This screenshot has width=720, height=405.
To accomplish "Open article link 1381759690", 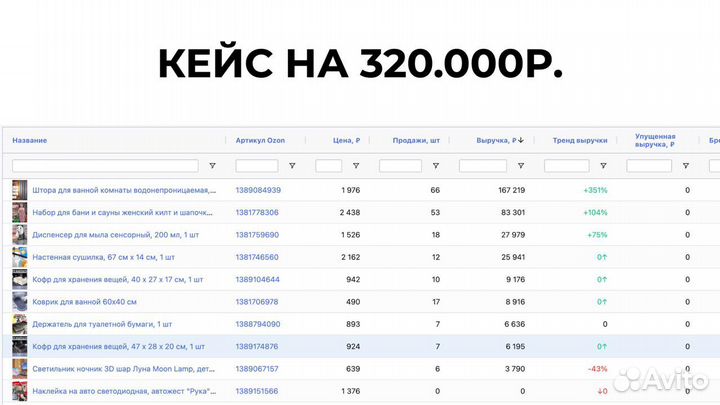I will pos(257,235).
